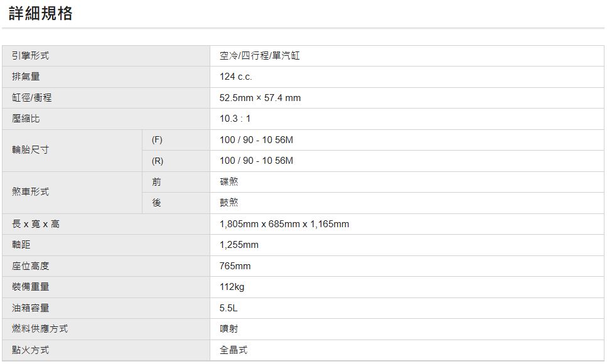Image resolution: width=607 pixels, height=364 pixels.
Task: Select the 煞車形式 label cell
Action: [x=31, y=192]
